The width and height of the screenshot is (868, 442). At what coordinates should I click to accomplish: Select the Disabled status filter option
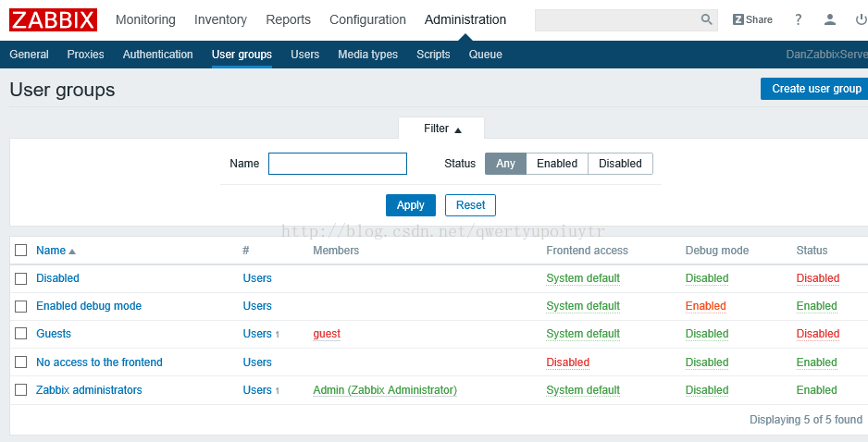coord(620,163)
